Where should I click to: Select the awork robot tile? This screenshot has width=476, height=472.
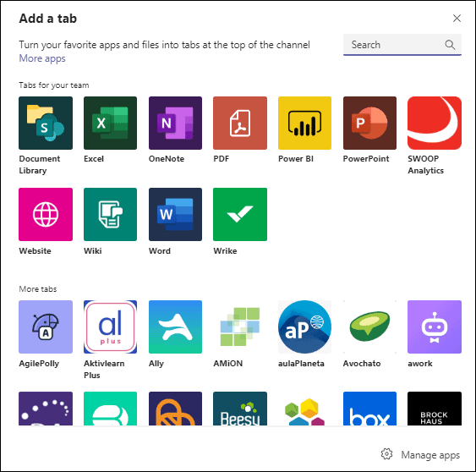[x=435, y=327]
